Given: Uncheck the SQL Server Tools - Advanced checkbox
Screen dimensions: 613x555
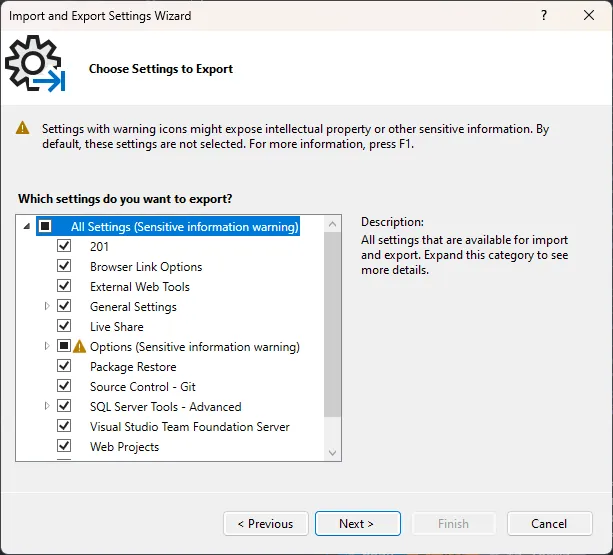Looking at the screenshot, I should 64,406.
